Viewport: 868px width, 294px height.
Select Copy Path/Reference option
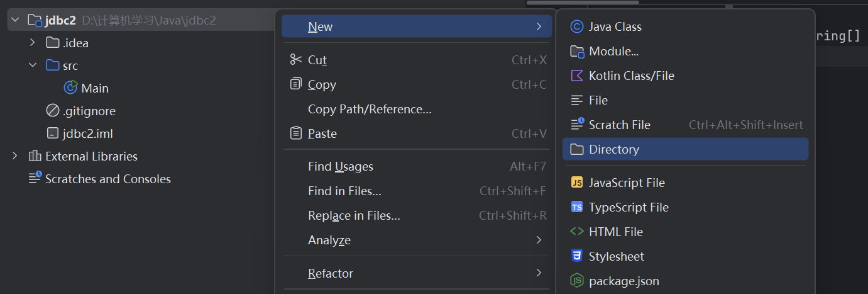[417, 109]
